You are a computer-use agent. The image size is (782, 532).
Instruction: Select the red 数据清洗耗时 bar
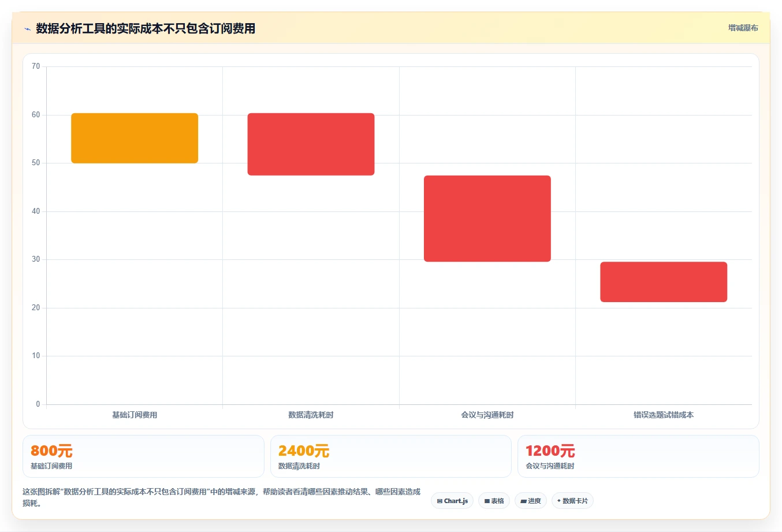pos(311,144)
